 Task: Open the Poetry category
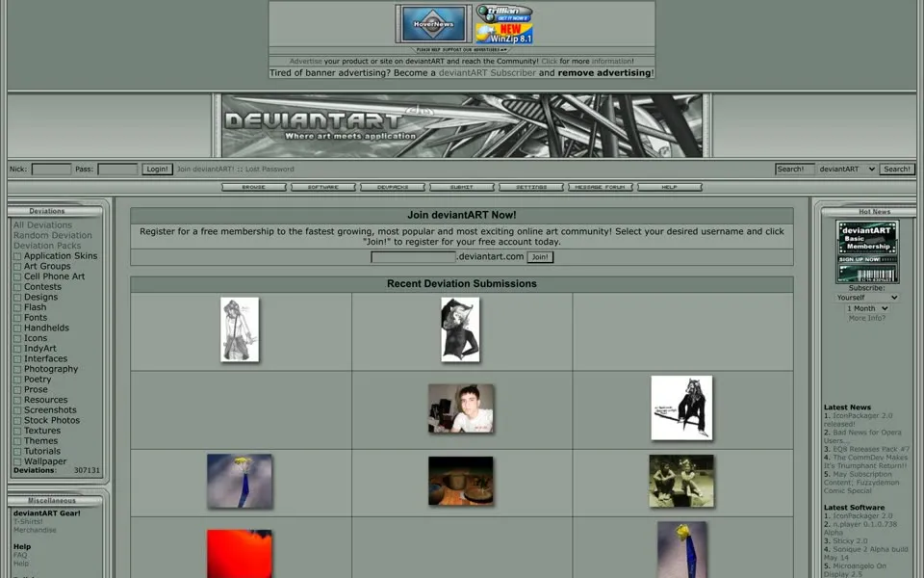tap(38, 380)
